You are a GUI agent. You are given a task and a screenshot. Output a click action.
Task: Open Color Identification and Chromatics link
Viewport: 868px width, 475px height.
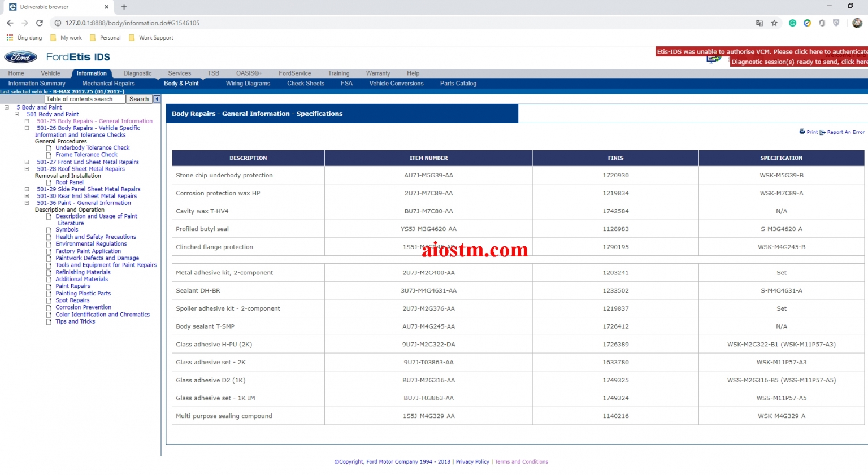(103, 315)
